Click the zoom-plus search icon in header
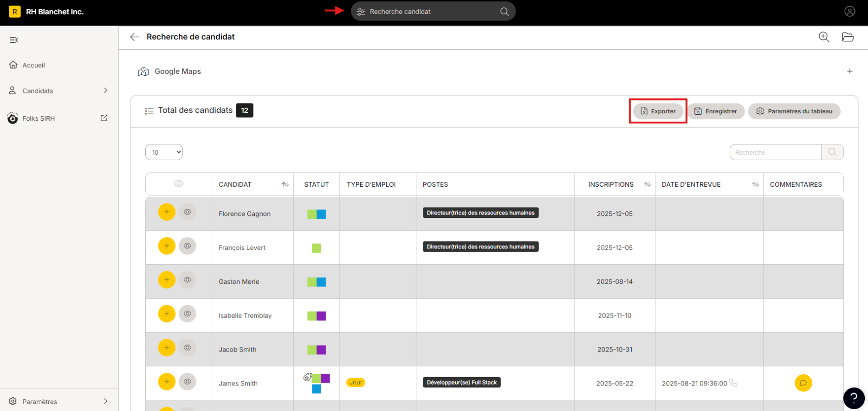868x411 pixels. click(824, 37)
